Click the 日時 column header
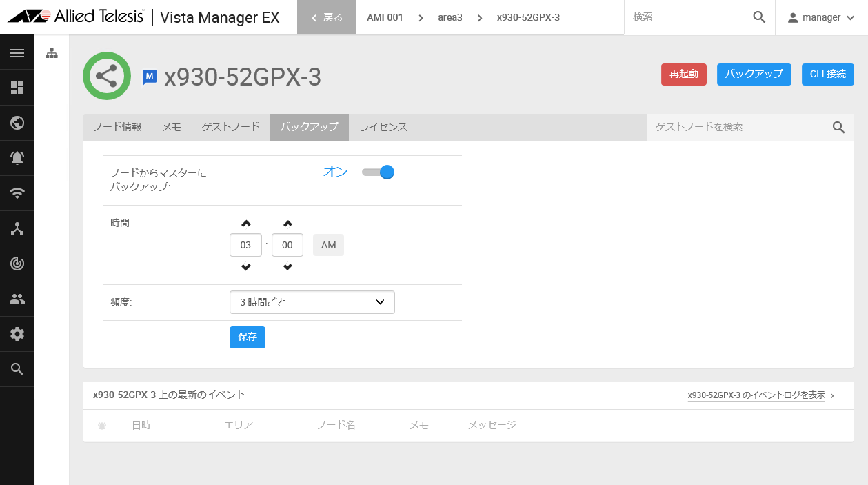The height and width of the screenshot is (485, 868). [x=141, y=425]
